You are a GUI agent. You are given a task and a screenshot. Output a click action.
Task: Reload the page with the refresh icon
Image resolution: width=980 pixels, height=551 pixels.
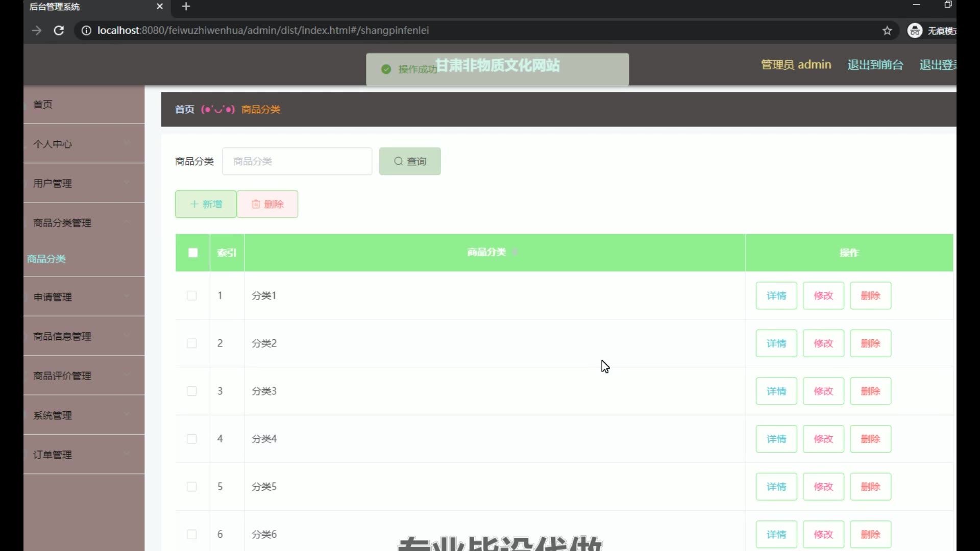[x=59, y=31]
